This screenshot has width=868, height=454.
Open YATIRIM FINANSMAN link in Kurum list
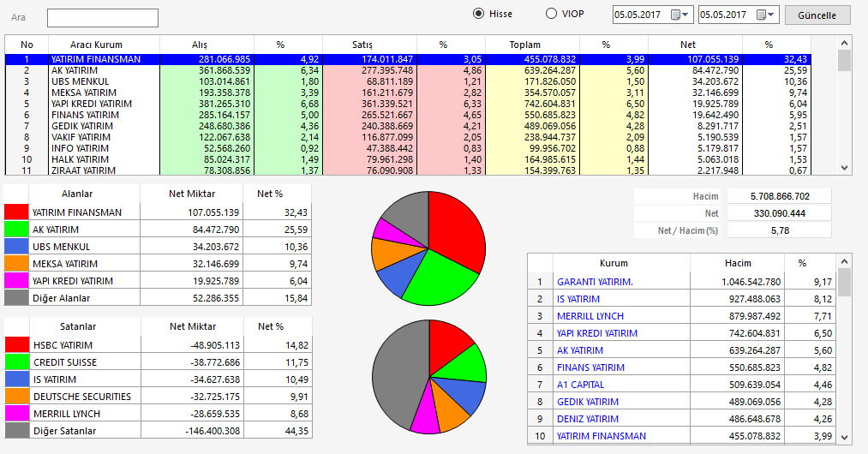click(x=602, y=436)
